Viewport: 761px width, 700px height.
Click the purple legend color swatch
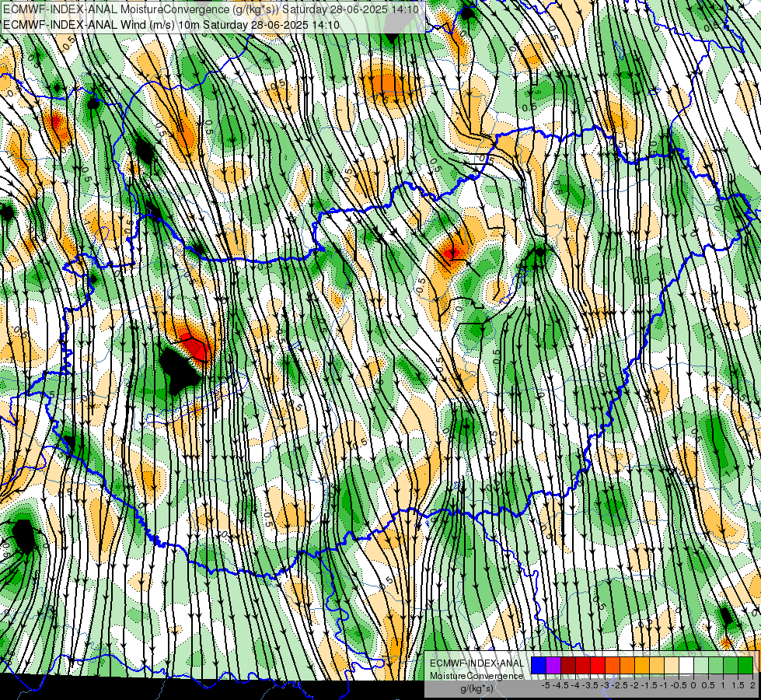coord(553,665)
